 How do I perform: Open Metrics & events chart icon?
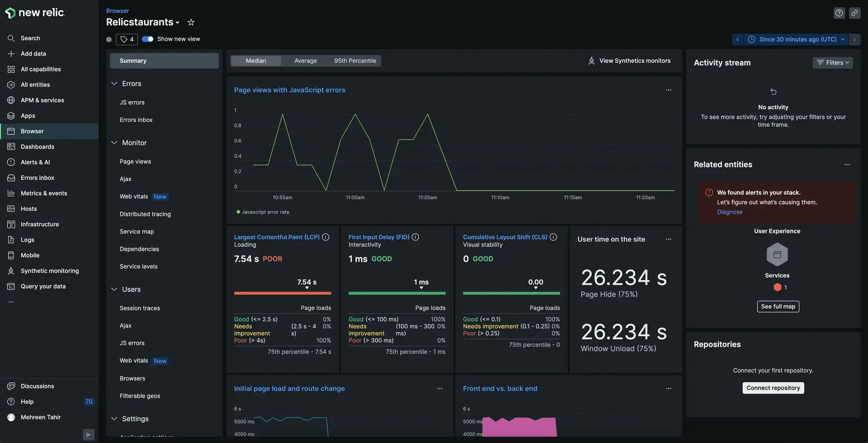[x=11, y=193]
